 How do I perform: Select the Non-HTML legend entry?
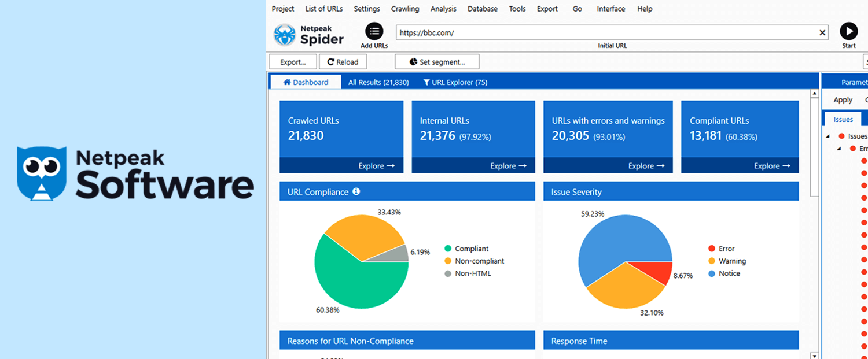point(468,273)
